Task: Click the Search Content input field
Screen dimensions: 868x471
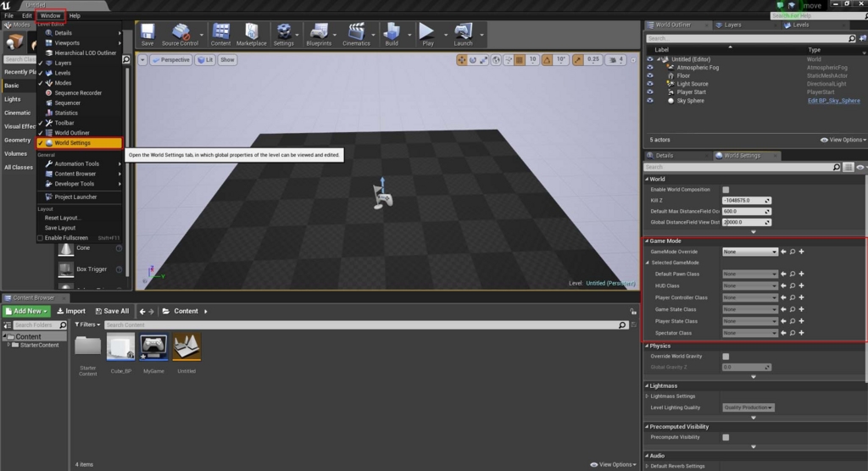Action: tap(365, 325)
